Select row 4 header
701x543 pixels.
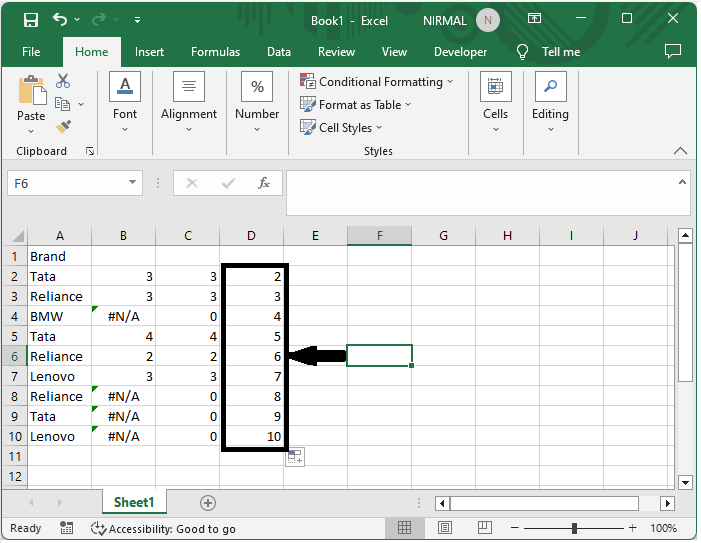pyautogui.click(x=15, y=316)
